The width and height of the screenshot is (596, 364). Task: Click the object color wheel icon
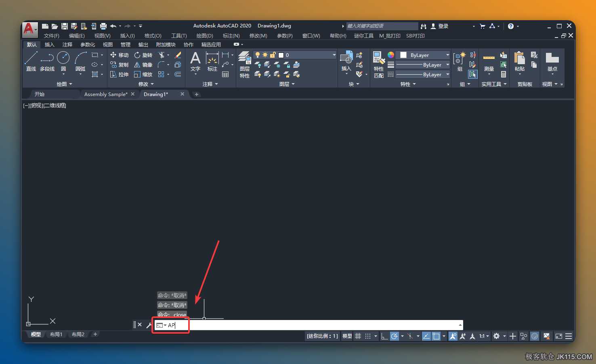(x=391, y=55)
